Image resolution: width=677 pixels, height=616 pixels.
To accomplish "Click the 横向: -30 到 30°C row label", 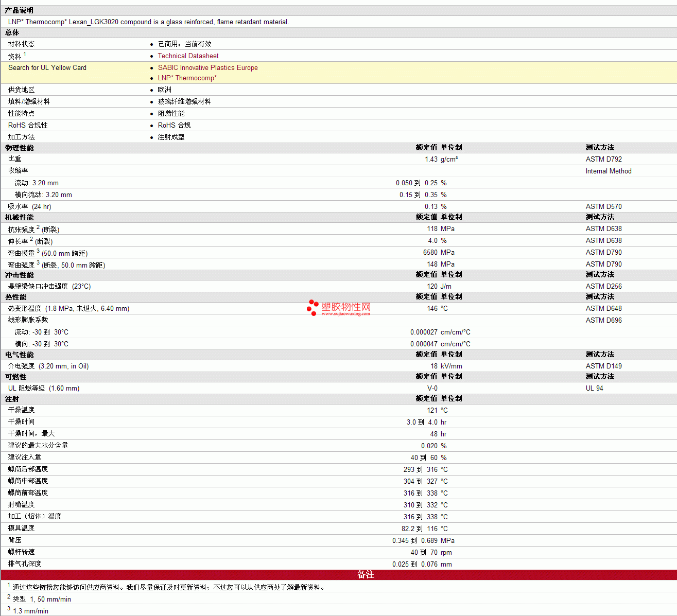I will (x=42, y=344).
